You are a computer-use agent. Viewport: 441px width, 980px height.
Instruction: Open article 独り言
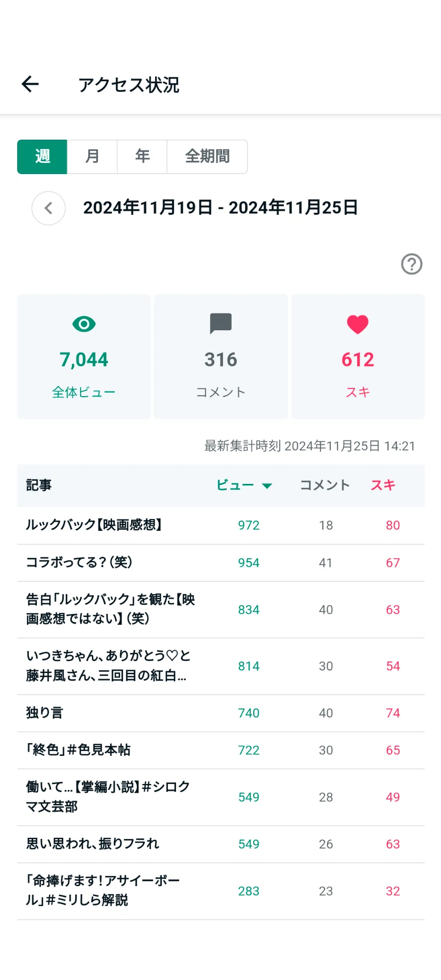(x=221, y=713)
